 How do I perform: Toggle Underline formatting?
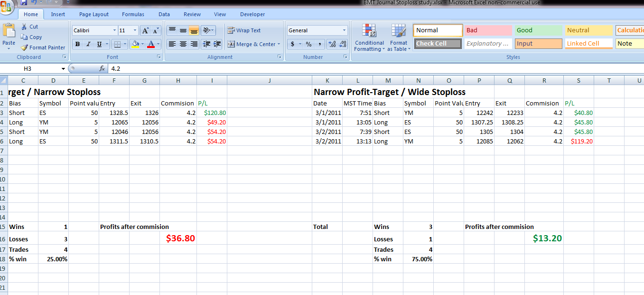coord(99,44)
